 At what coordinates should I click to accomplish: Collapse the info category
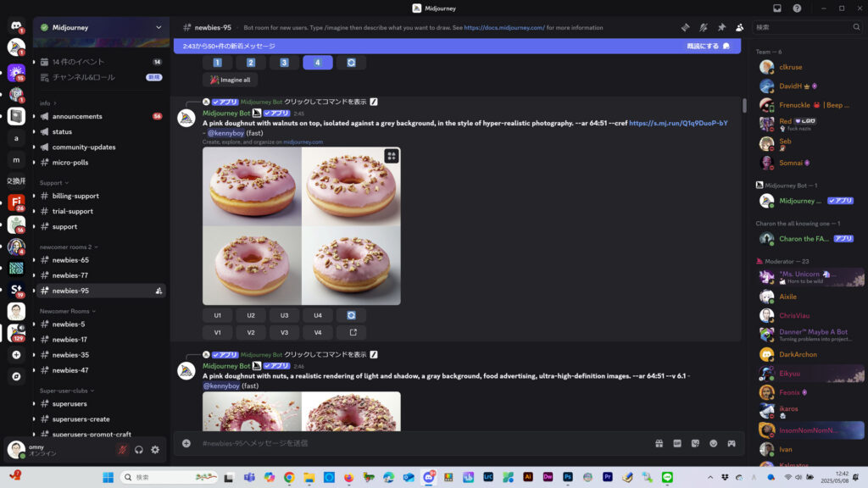[47, 103]
